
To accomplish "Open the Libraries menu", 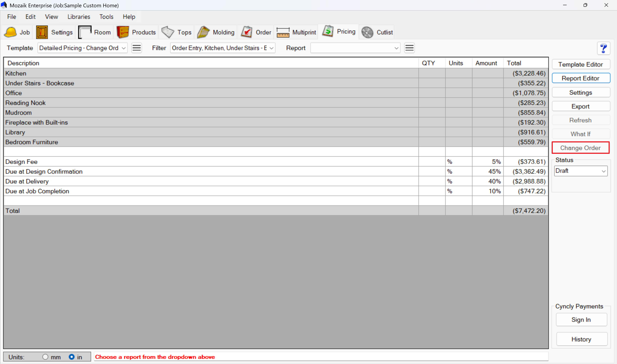I will [x=79, y=17].
